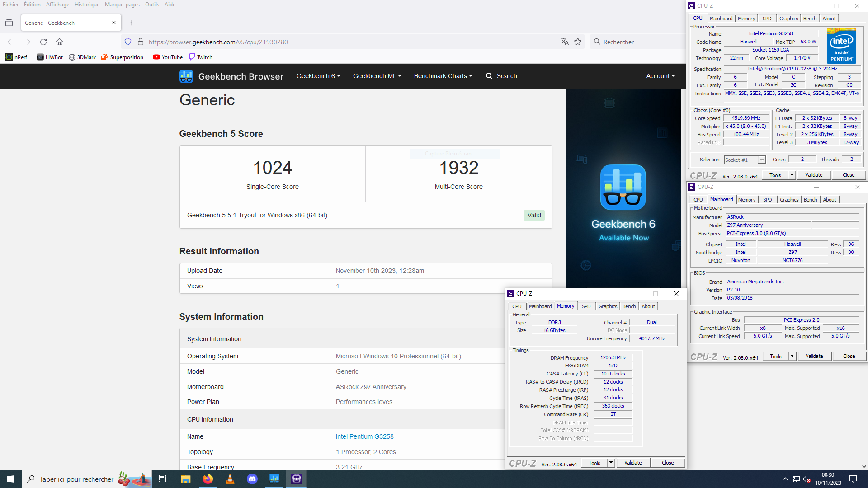The image size is (868, 488).
Task: Open Discord from the taskbar
Action: click(252, 479)
